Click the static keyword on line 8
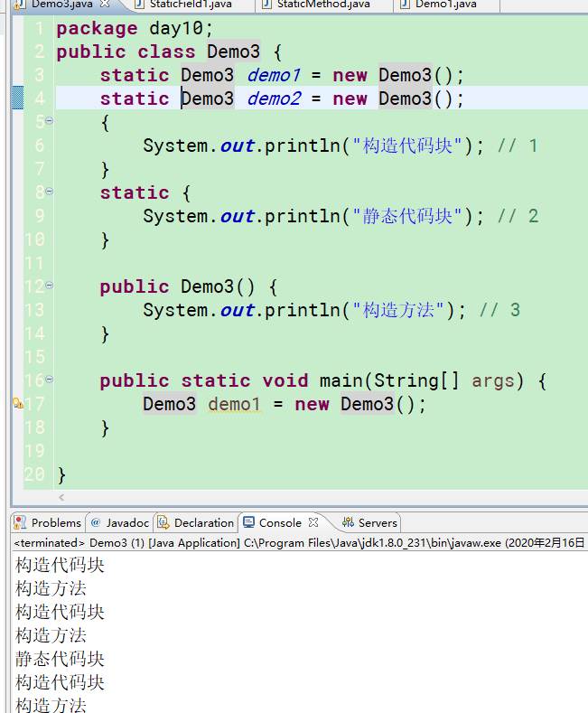Screen dimensions: 588x713 tap(135, 192)
